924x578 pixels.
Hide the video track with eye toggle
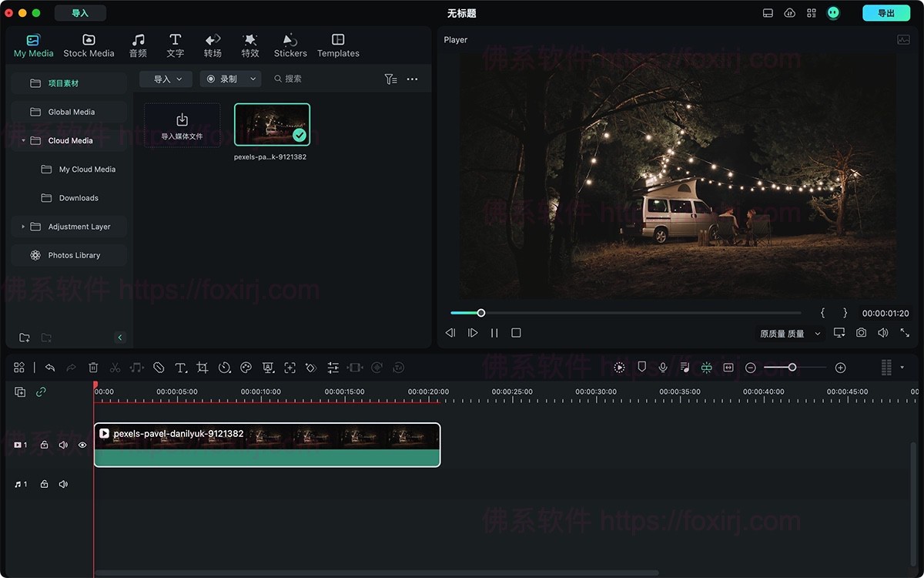[x=82, y=445]
